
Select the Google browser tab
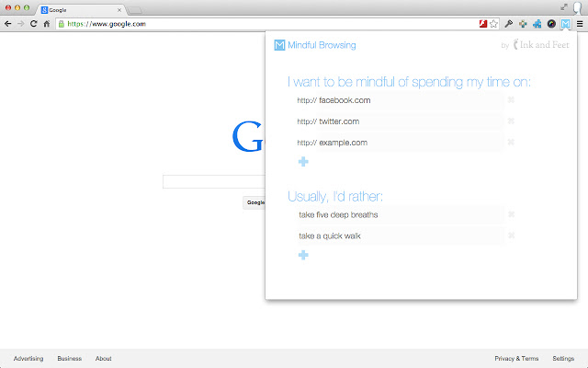click(81, 10)
